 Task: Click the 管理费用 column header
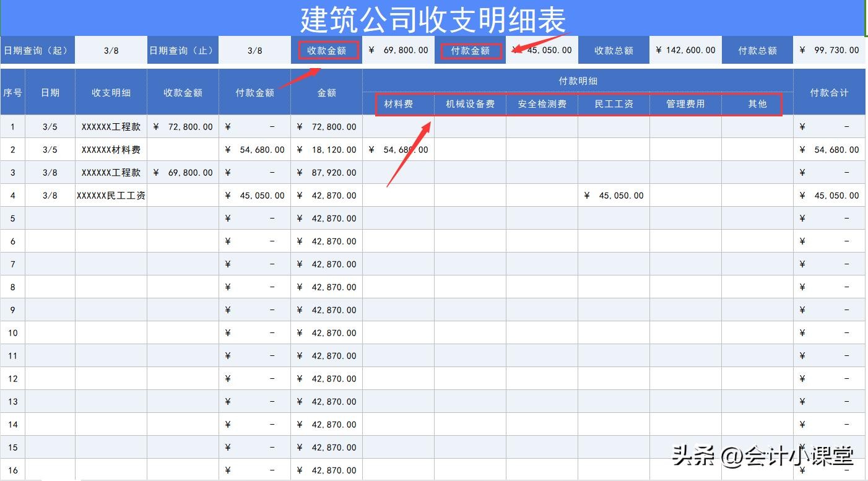tap(685, 104)
